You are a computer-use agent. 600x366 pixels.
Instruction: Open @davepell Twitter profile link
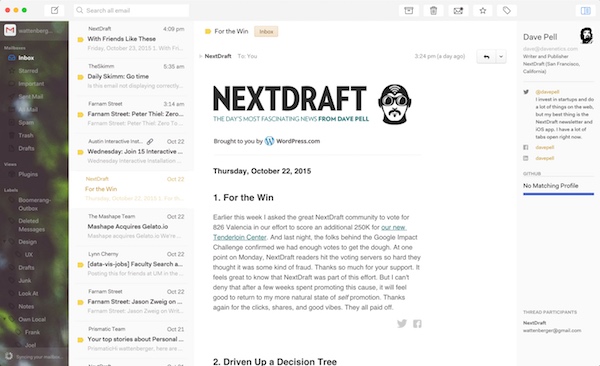click(547, 92)
